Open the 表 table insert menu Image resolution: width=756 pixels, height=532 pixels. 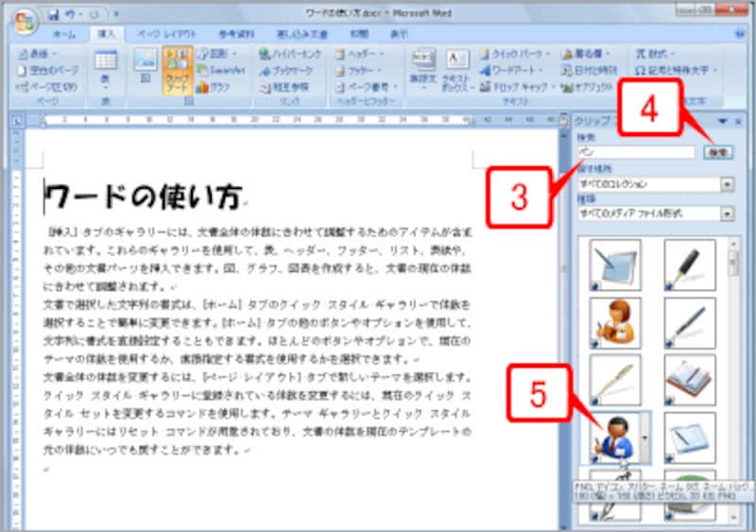pos(106,70)
